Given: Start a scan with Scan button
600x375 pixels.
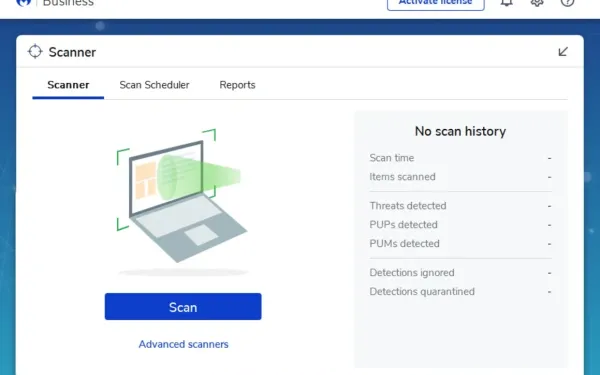Looking at the screenshot, I should point(183,307).
